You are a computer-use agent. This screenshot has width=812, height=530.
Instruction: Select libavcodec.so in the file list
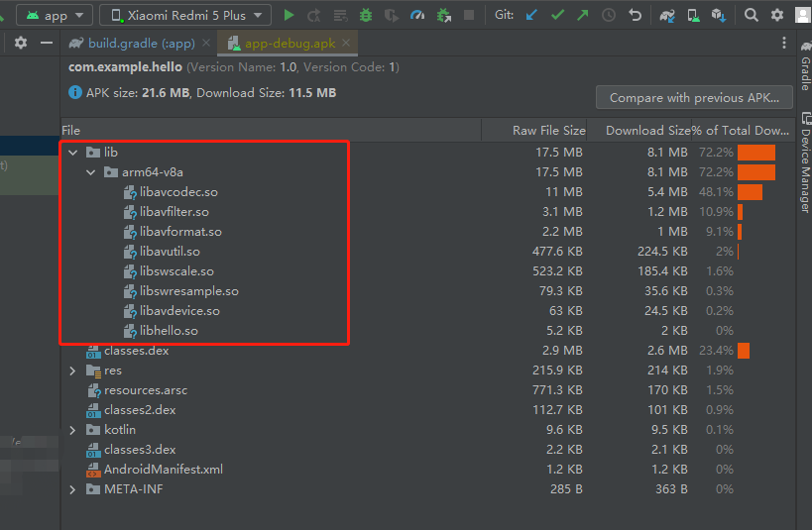(x=178, y=192)
